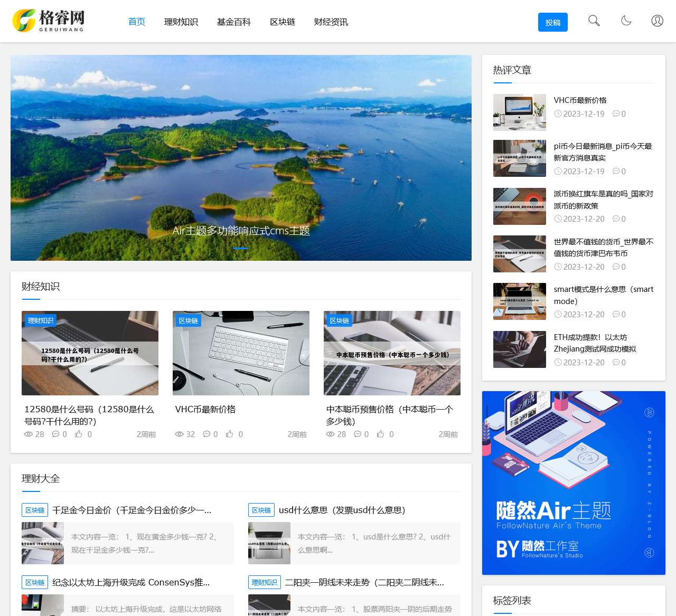
Task: Click the eye icon under VHC币最新价格 article
Action: click(179, 434)
